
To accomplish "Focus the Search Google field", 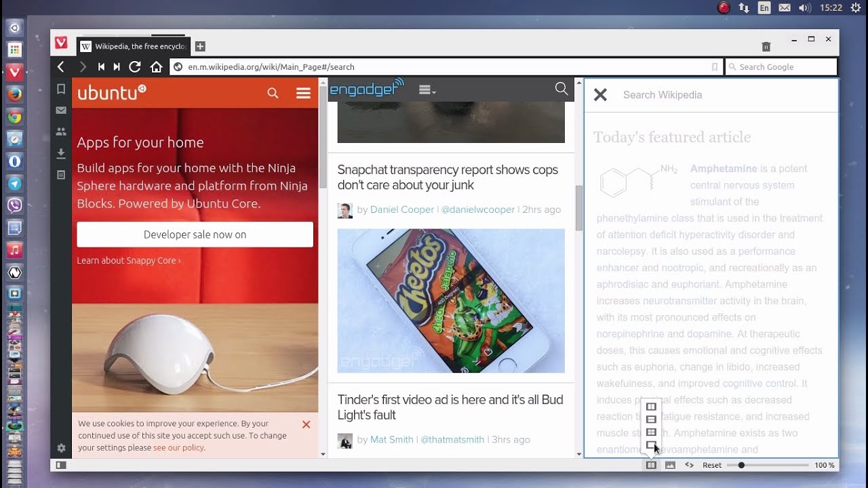I will (781, 66).
